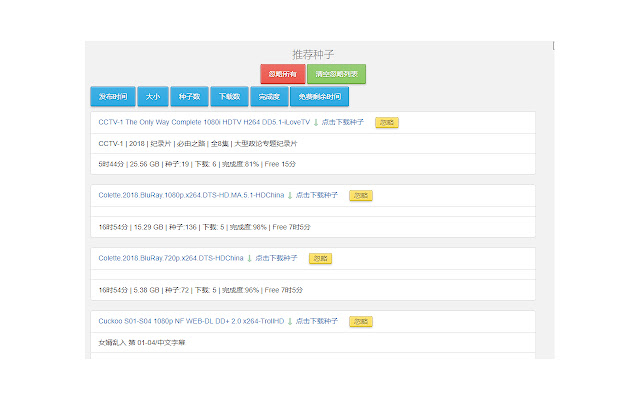This screenshot has width=640, height=400.
Task: Select the 女婿乱入 description text
Action: click(142, 342)
